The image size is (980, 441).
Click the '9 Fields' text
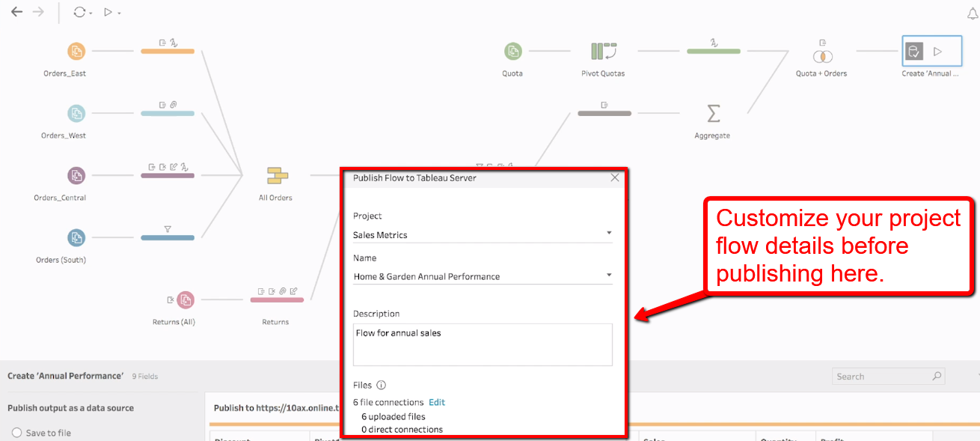pos(145,376)
